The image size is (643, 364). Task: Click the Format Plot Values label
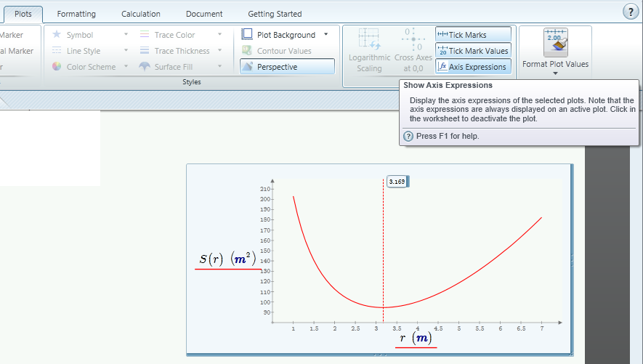pos(555,65)
